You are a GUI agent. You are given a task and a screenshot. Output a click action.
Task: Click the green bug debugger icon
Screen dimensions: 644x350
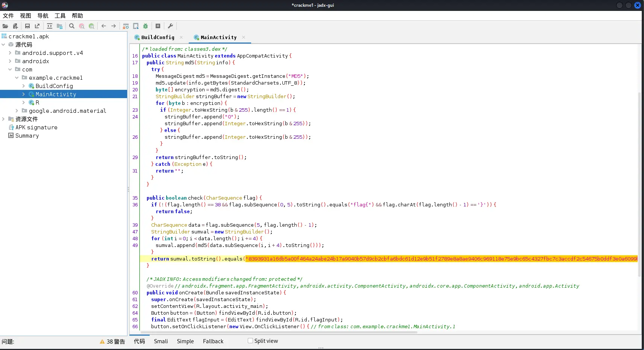pos(145,26)
